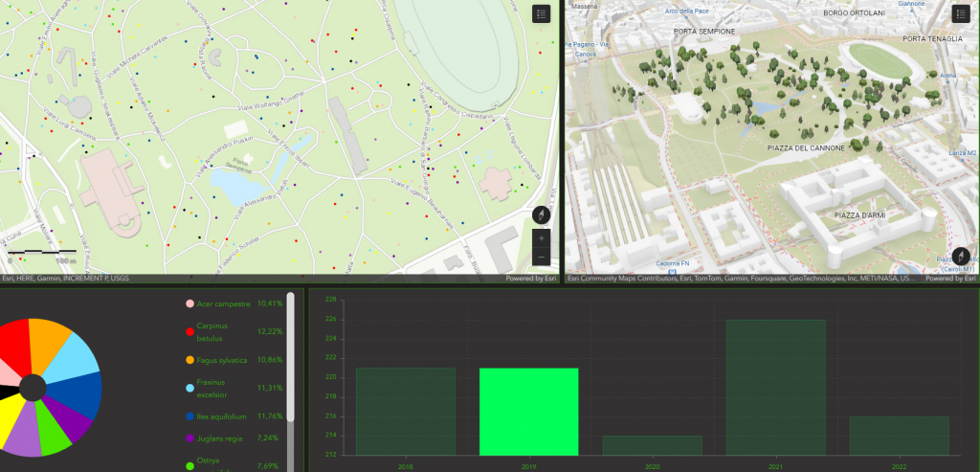Select the tallest 2021 bar
The image size is (980, 472).
click(775, 388)
